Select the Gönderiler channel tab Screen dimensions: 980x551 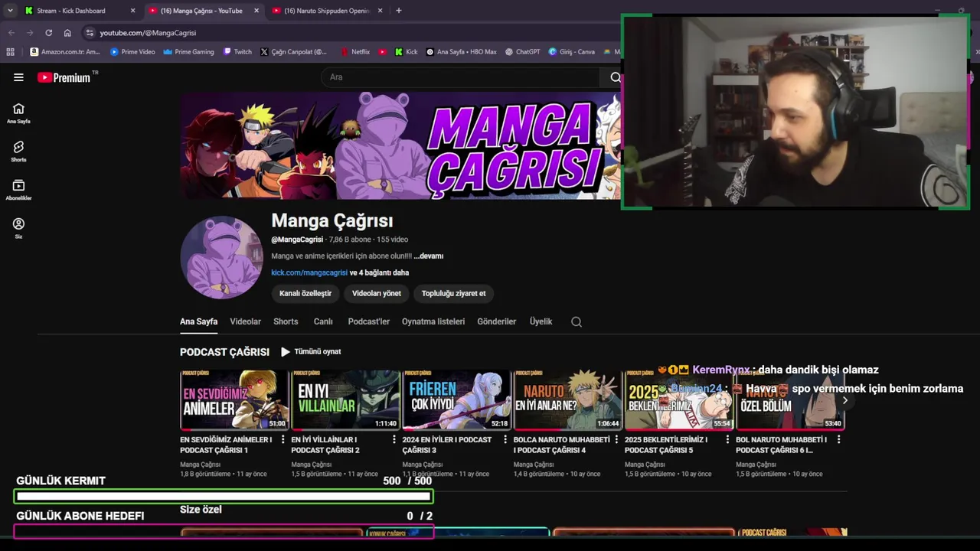click(497, 322)
